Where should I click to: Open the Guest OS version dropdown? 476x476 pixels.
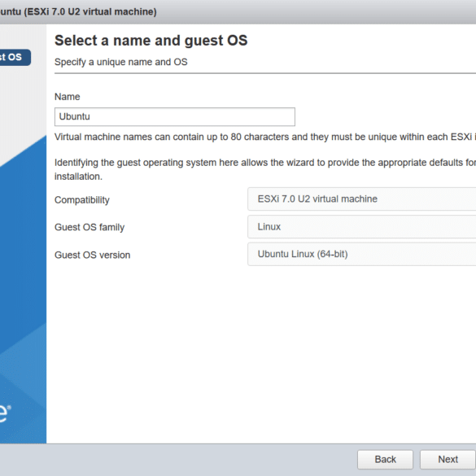361,254
